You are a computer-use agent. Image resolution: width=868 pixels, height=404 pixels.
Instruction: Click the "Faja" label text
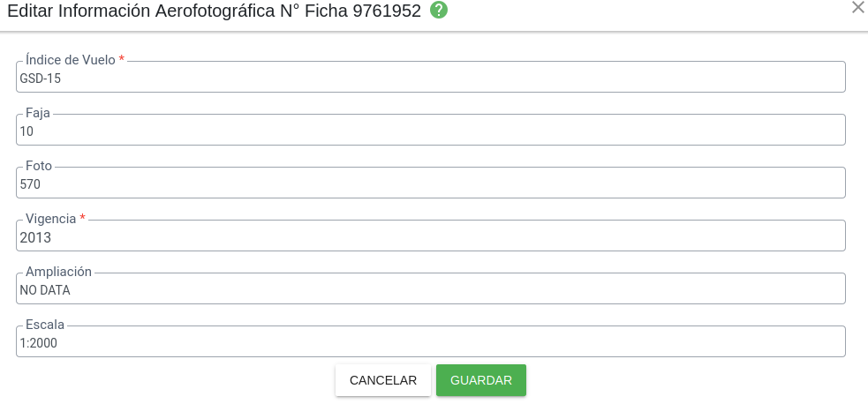(38, 113)
